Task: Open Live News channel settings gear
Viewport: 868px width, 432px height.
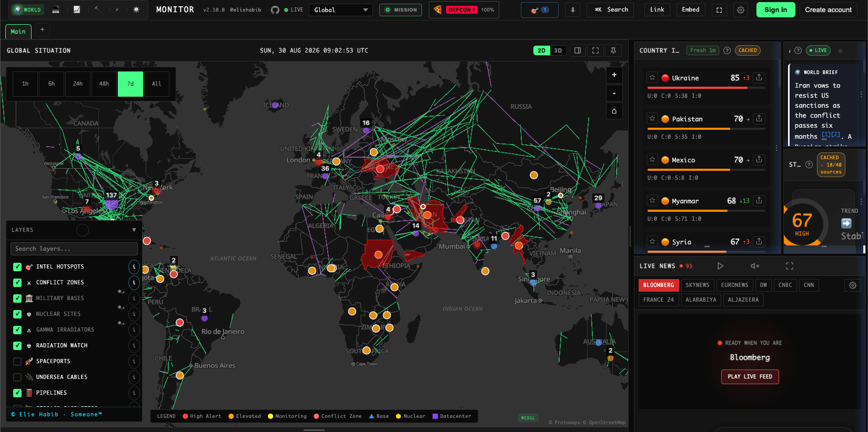Action: coord(853,285)
